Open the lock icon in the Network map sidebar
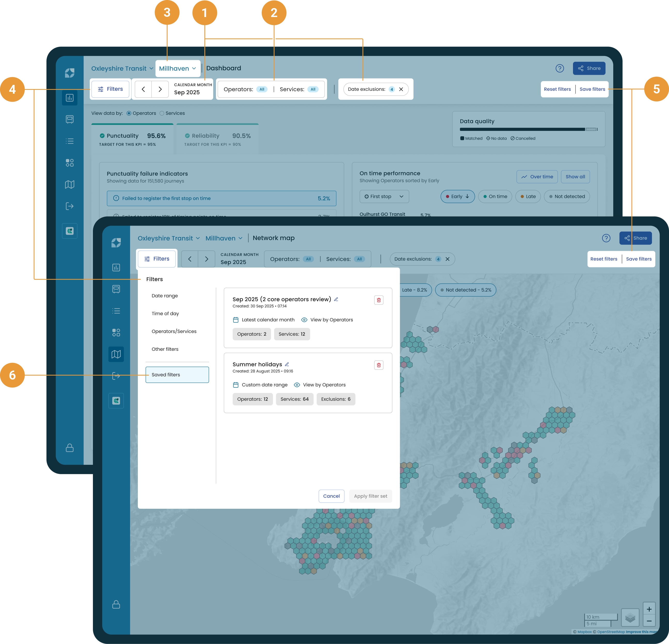 point(116,605)
